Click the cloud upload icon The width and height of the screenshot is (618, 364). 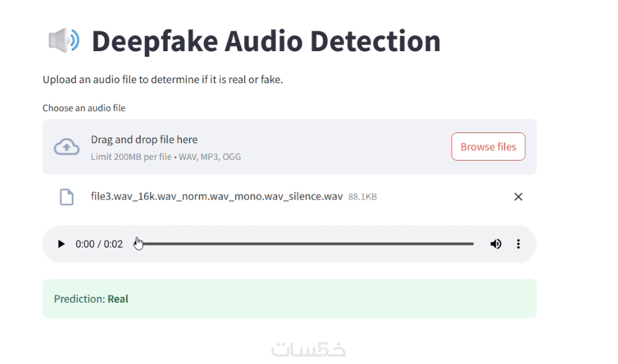[67, 147]
